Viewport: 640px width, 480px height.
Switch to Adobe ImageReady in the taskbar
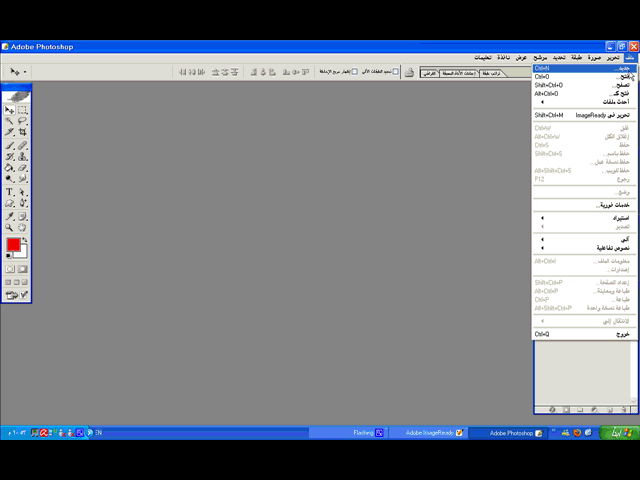point(429,433)
